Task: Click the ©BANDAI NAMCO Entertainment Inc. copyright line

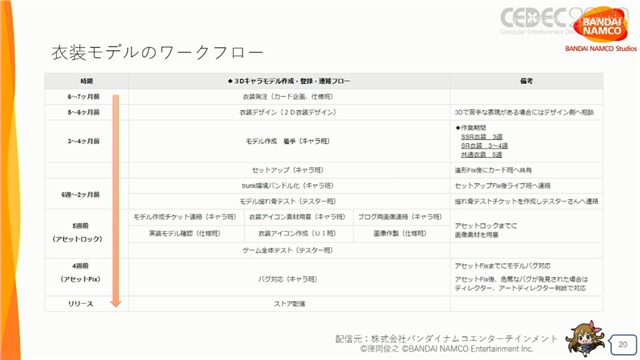Action: click(x=447, y=349)
